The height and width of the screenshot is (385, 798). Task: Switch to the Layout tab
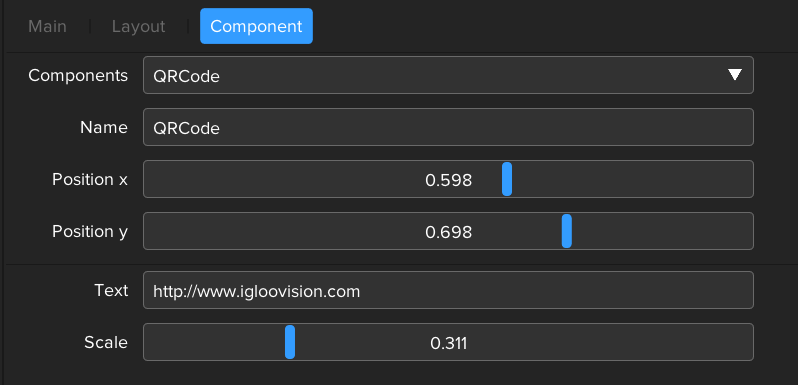coord(138,26)
